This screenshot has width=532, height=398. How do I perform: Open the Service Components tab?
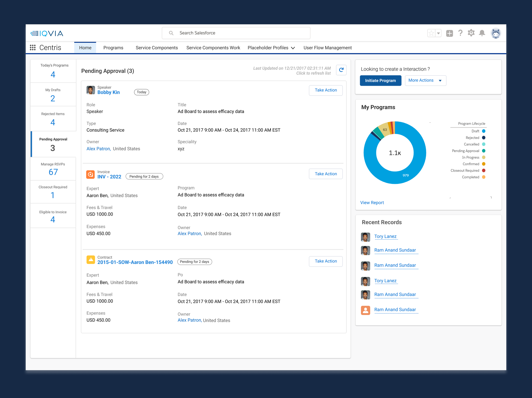click(x=157, y=48)
